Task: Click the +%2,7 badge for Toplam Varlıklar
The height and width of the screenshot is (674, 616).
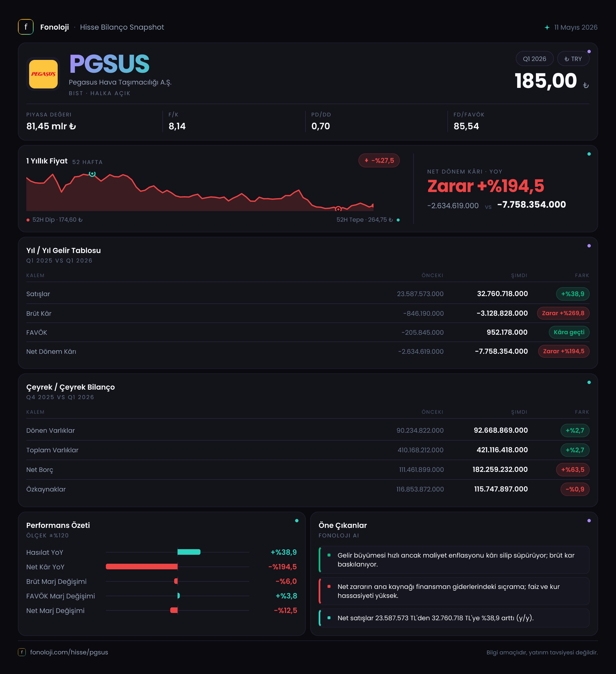Action: (575, 450)
